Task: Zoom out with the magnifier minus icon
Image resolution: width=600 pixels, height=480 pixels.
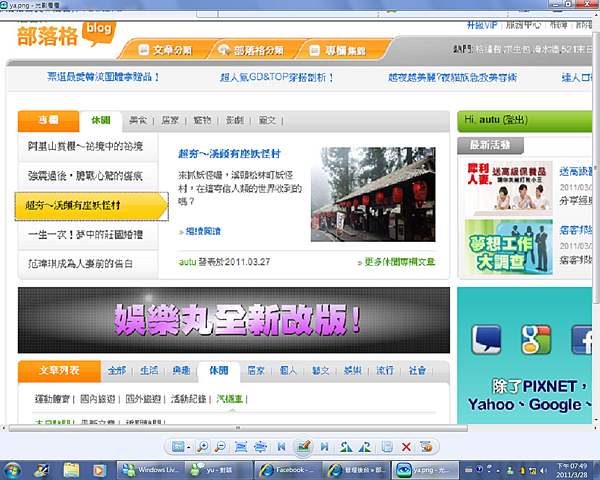Action: pyautogui.click(x=221, y=447)
